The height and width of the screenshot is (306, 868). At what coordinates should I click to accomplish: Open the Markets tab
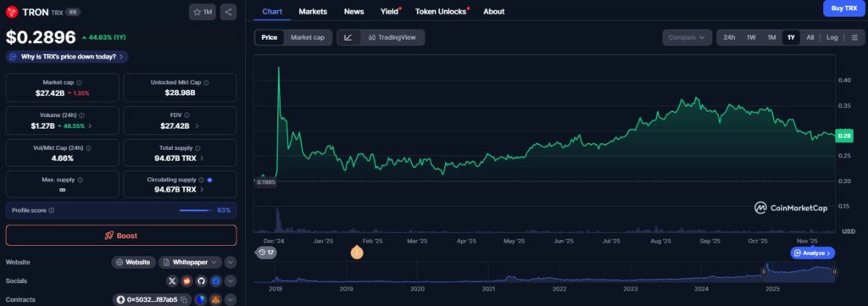313,11
